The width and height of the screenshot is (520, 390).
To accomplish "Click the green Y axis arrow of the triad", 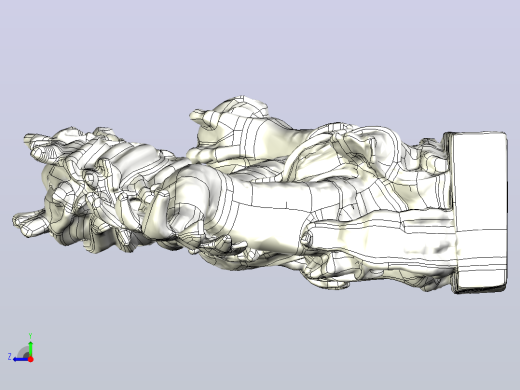I will (x=30, y=348).
